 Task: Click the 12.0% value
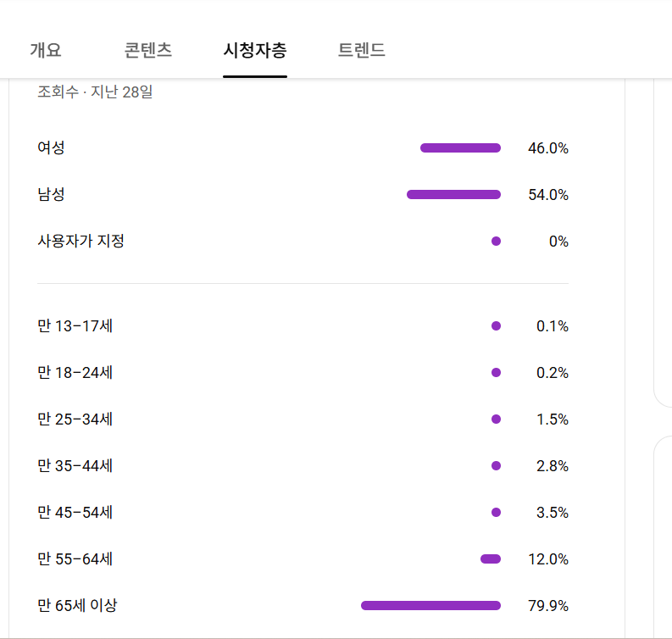(548, 559)
